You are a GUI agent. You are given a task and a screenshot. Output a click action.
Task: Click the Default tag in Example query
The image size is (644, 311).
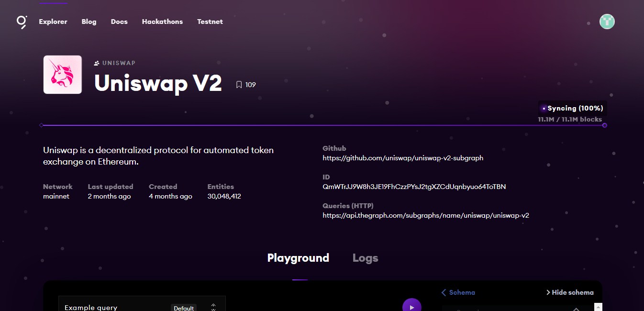coord(184,308)
